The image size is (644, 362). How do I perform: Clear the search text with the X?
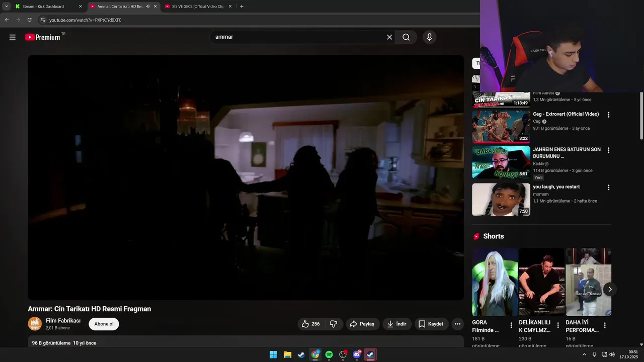(389, 37)
